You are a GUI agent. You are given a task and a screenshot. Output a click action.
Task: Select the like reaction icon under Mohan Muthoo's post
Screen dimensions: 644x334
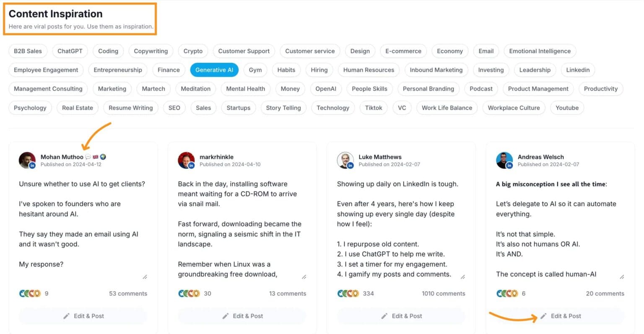pos(22,293)
